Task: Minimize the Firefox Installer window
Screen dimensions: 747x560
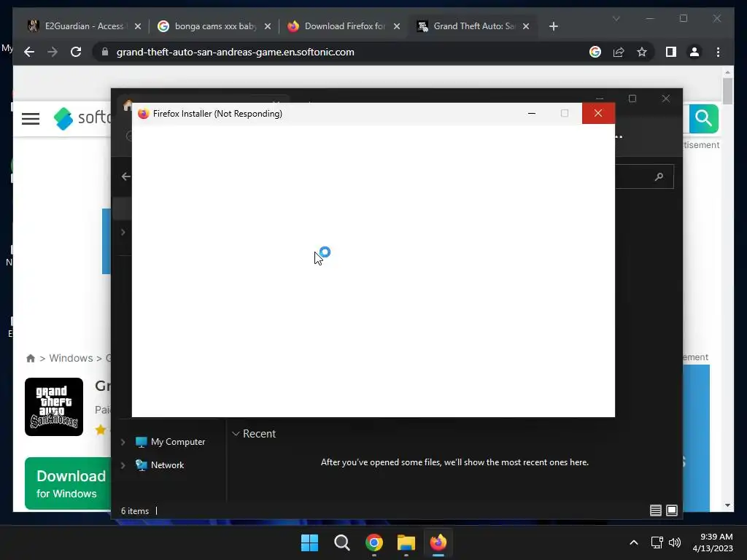Action: pos(532,113)
